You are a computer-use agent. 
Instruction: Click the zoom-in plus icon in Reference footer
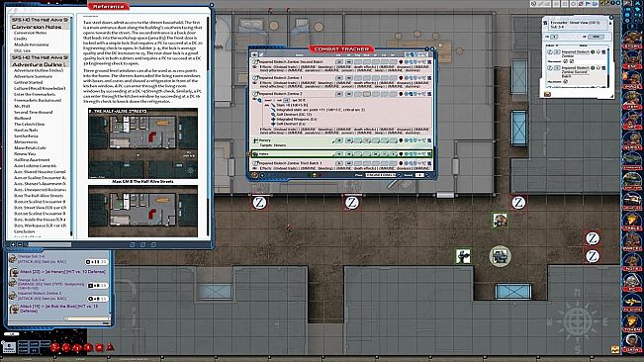coord(13,244)
